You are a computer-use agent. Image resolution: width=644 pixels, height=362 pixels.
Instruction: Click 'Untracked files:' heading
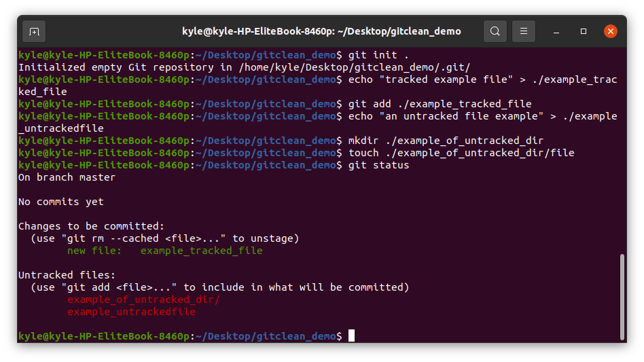tap(67, 275)
